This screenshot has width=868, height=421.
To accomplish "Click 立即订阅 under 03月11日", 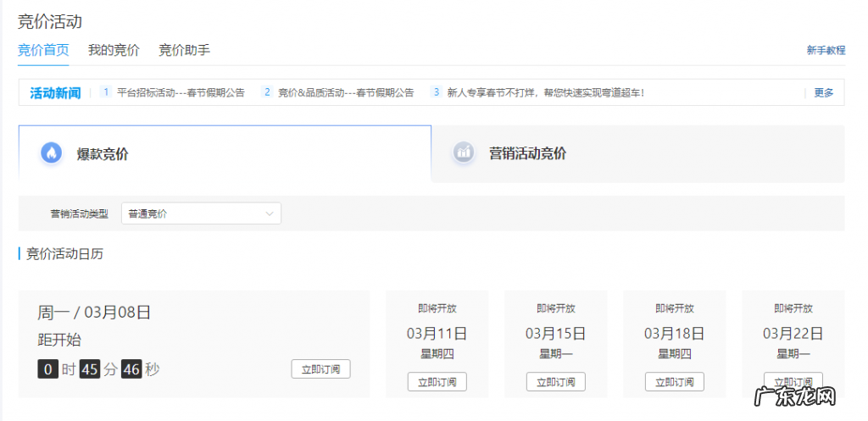I will point(437,382).
